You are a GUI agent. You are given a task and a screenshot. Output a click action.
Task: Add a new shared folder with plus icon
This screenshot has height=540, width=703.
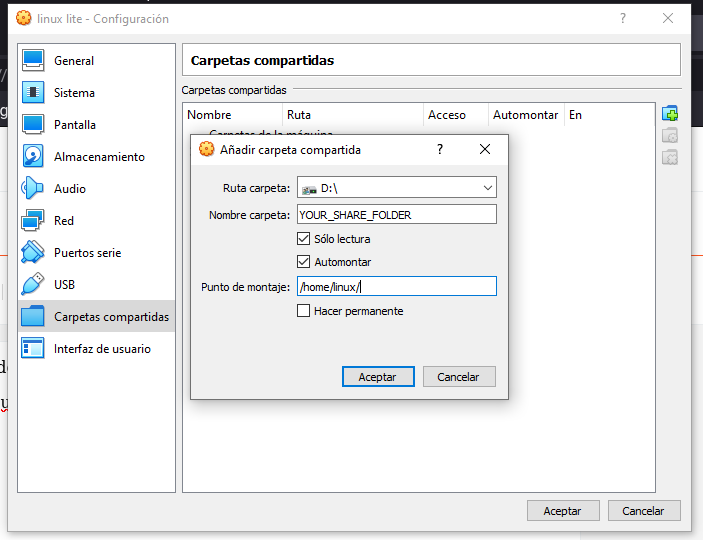(x=670, y=113)
